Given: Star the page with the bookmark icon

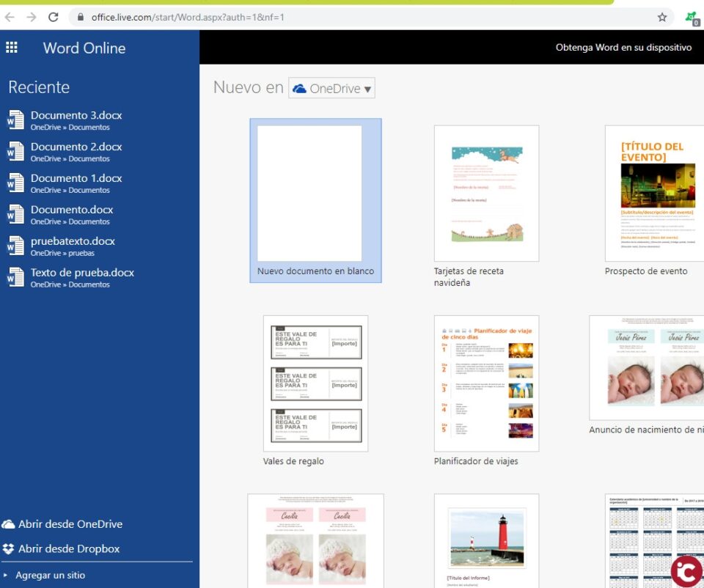Looking at the screenshot, I should click(662, 16).
